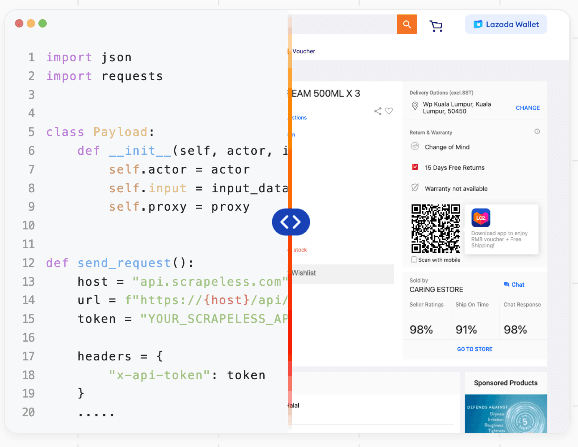Click the 15 Days Free Returns icon
This screenshot has width=578, height=447.
tap(415, 167)
